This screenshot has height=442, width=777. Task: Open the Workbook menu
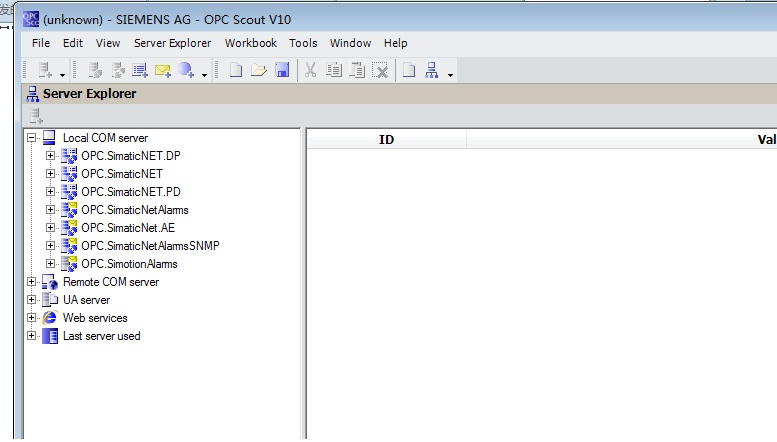click(251, 43)
